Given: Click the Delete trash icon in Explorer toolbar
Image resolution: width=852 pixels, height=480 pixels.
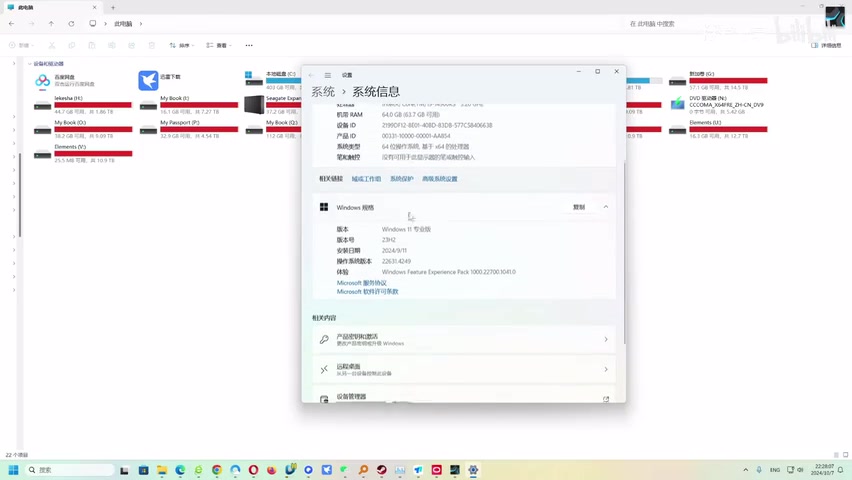Looking at the screenshot, I should pyautogui.click(x=152, y=46).
